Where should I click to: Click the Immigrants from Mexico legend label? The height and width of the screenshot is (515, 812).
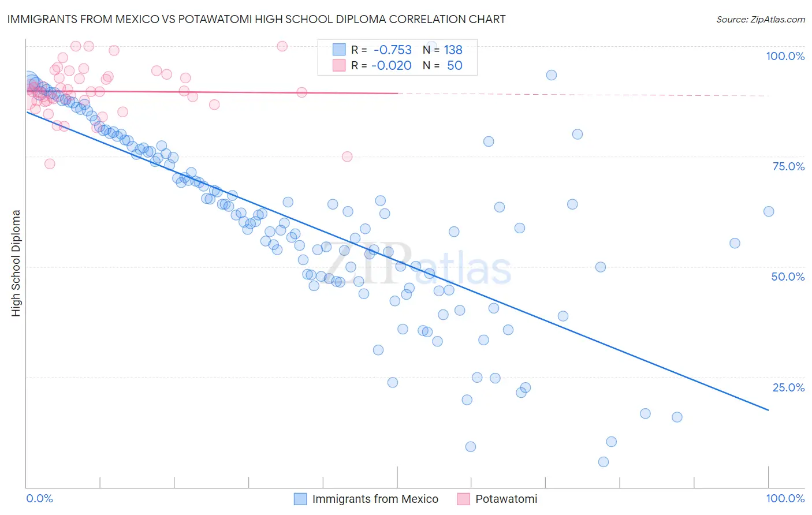tap(375, 499)
